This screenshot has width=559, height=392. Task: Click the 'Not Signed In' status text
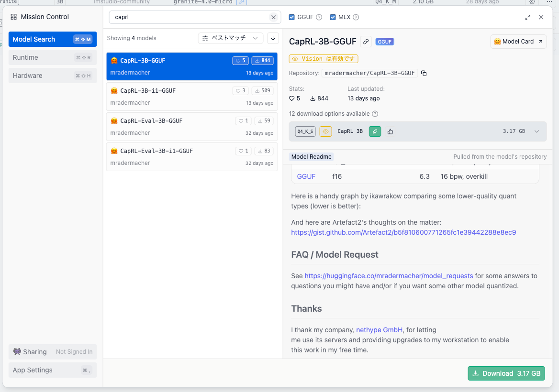point(74,352)
